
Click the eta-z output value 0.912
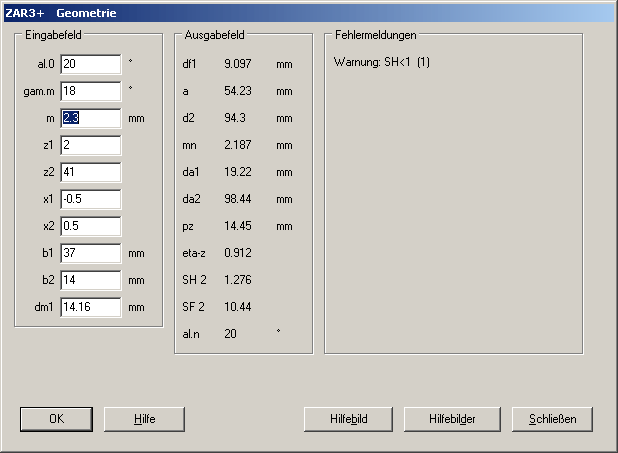(238, 252)
